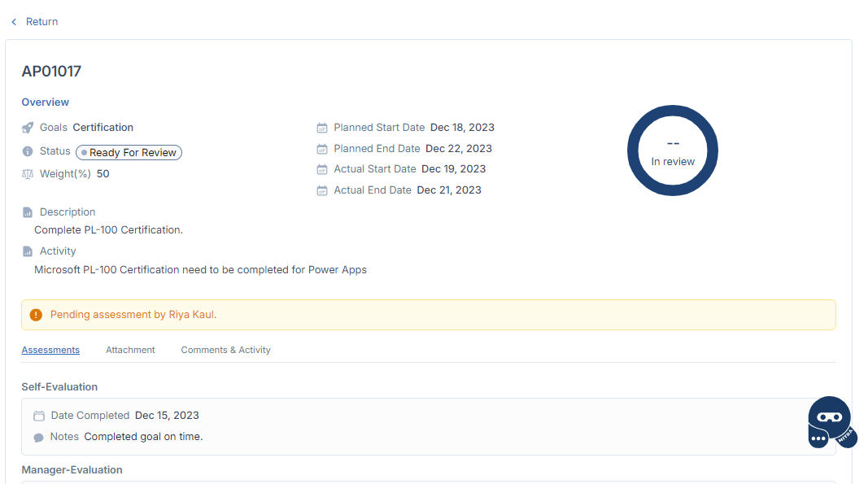The height and width of the screenshot is (484, 868).
Task: Click the In review progress ring
Action: (673, 150)
